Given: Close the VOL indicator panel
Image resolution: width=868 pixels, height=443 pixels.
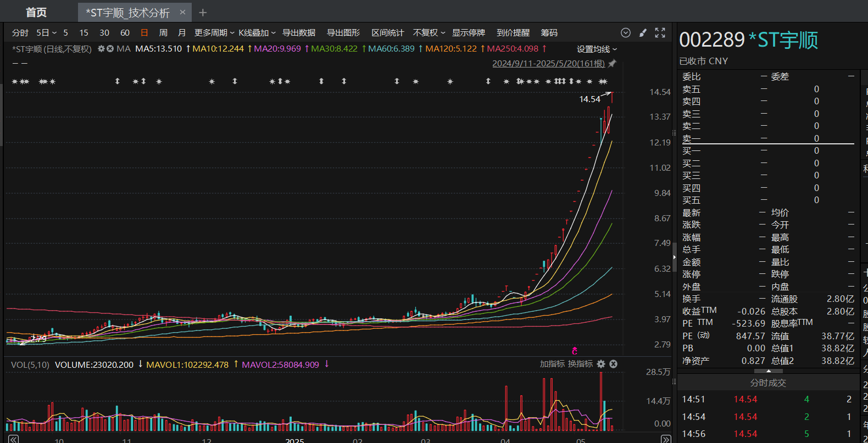Looking at the screenshot, I should point(613,364).
